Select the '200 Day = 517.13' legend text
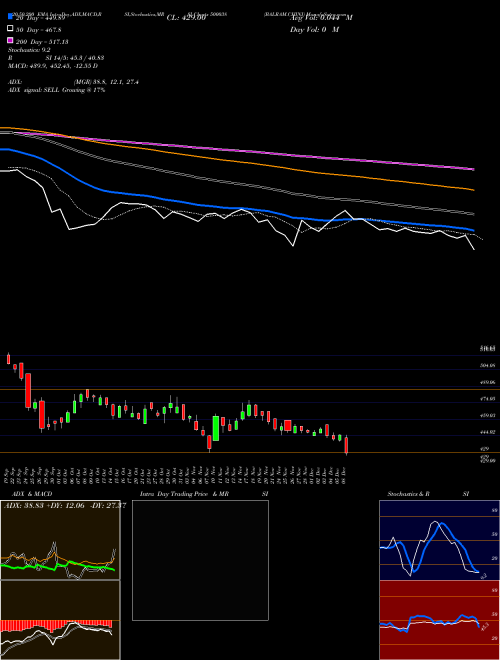The image size is (500, 660). 42,42
